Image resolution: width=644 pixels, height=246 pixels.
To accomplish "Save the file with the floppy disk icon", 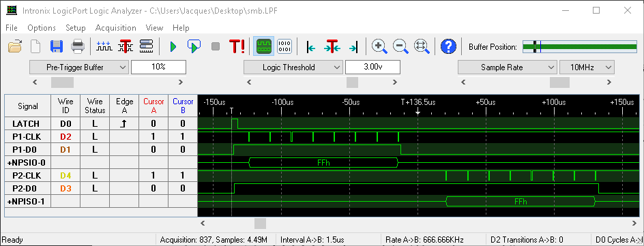I will 57,46.
